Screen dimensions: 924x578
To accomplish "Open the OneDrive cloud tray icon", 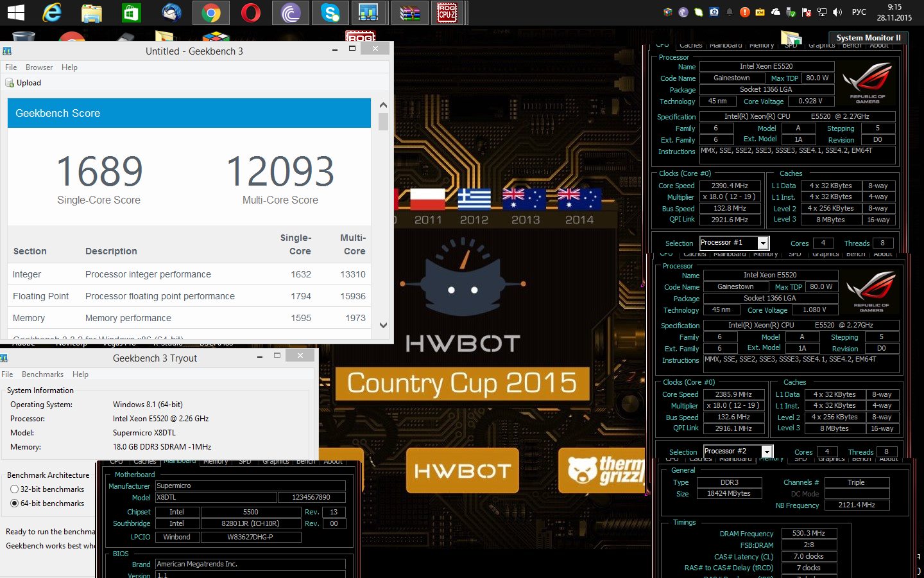I will [x=776, y=12].
